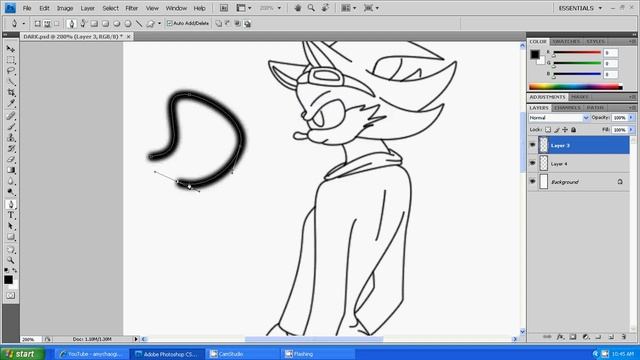Viewport: 640px width, 360px height.
Task: Toggle lock position
Action: pos(565,130)
